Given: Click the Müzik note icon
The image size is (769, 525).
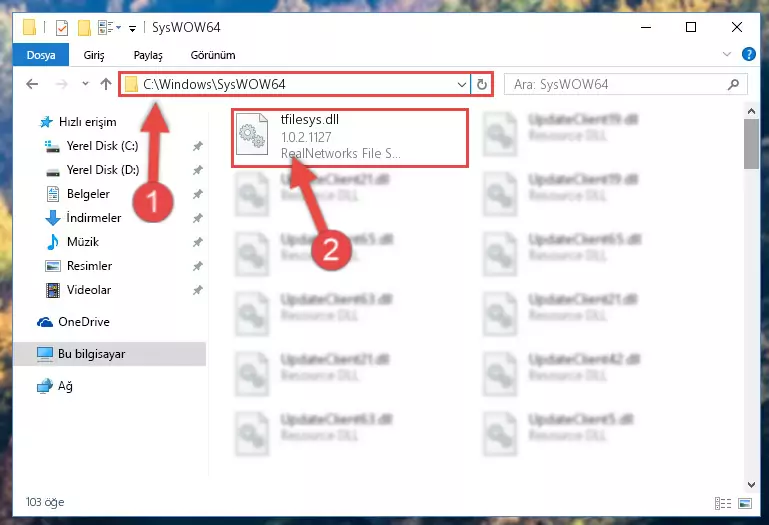Looking at the screenshot, I should point(52,242).
